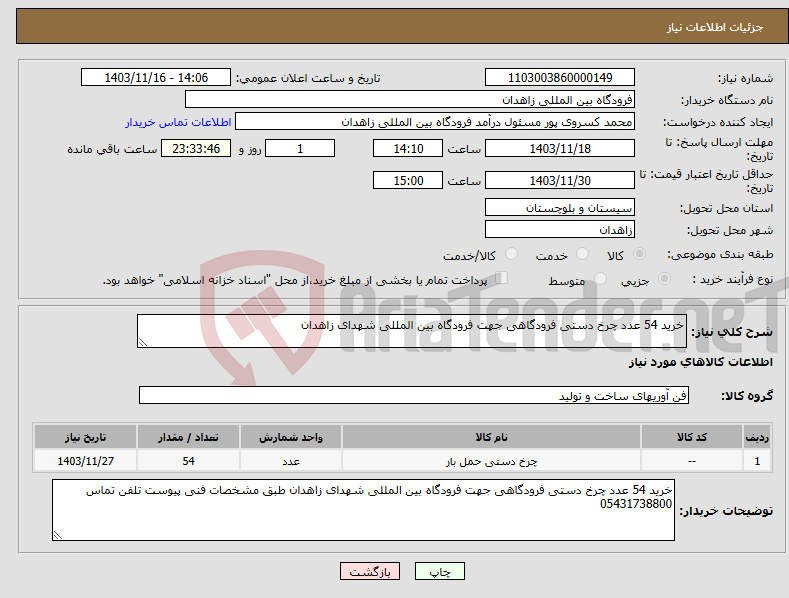Click the unit cell عدد

[291, 461]
